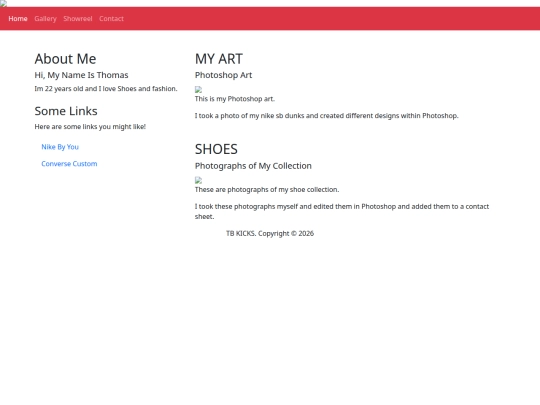
Task: Open the Nike By You link
Action: [x=60, y=147]
